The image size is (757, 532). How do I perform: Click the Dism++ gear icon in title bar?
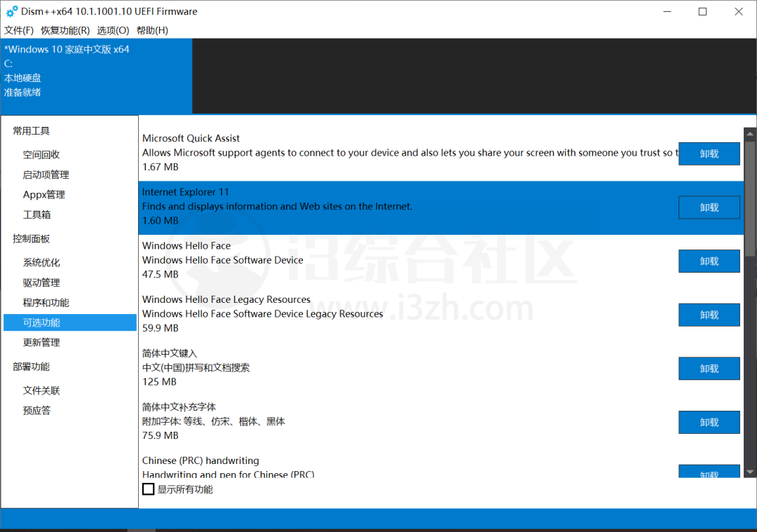click(12, 11)
